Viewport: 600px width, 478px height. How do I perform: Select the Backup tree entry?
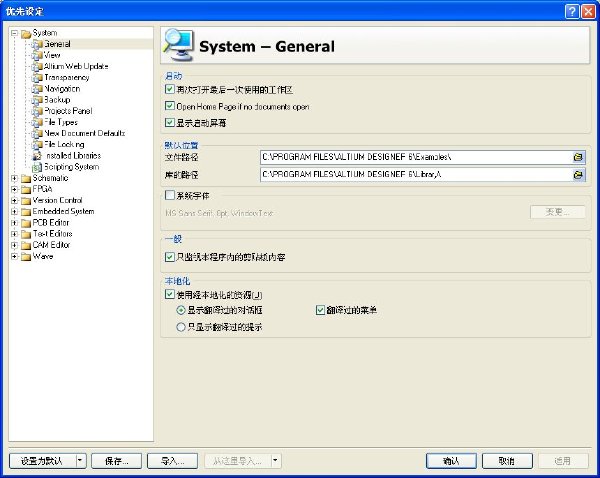(57, 100)
